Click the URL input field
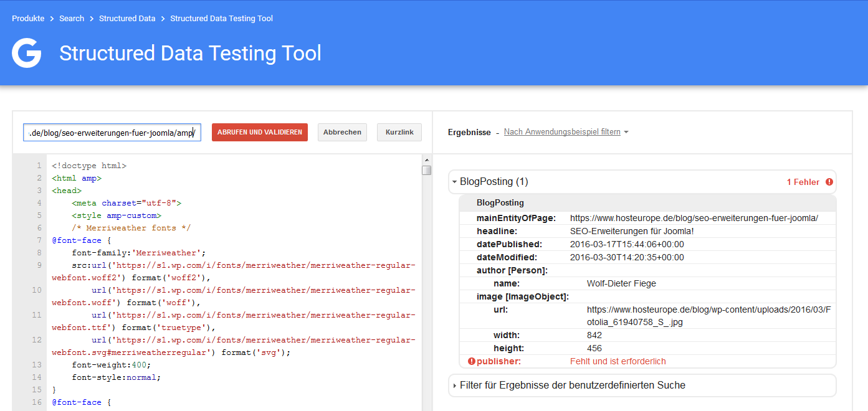868x411 pixels. coord(112,132)
